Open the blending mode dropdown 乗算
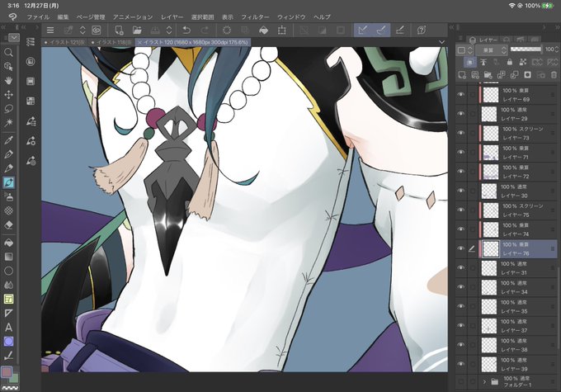561x392 pixels. tap(492, 50)
